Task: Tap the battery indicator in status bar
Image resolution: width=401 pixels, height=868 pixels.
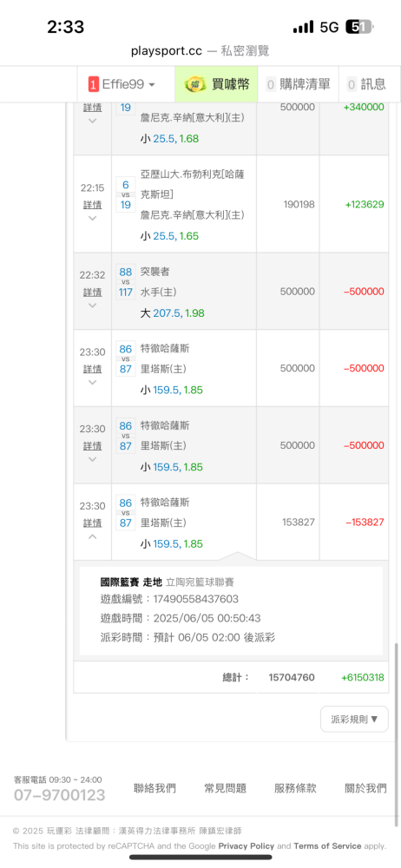Action: click(359, 27)
